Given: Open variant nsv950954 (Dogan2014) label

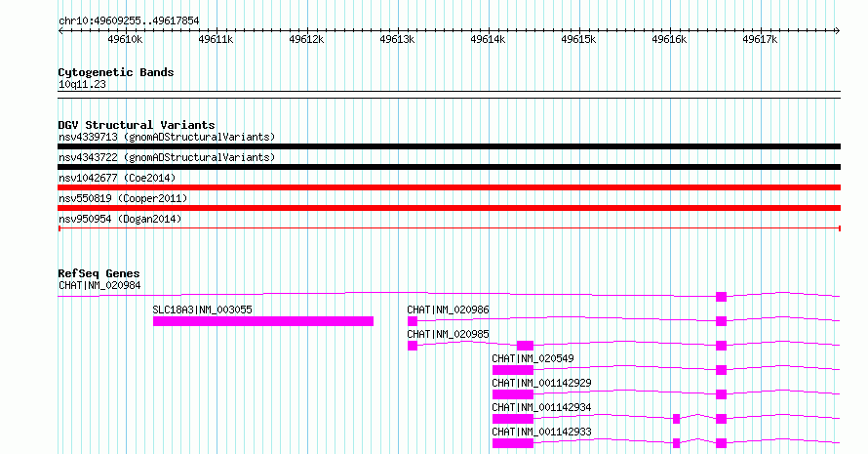Looking at the screenshot, I should 120,219.
